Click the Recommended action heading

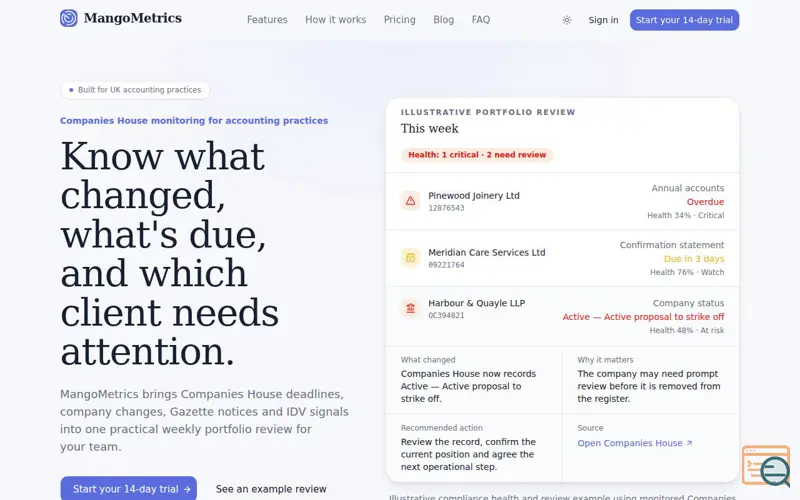click(x=441, y=428)
